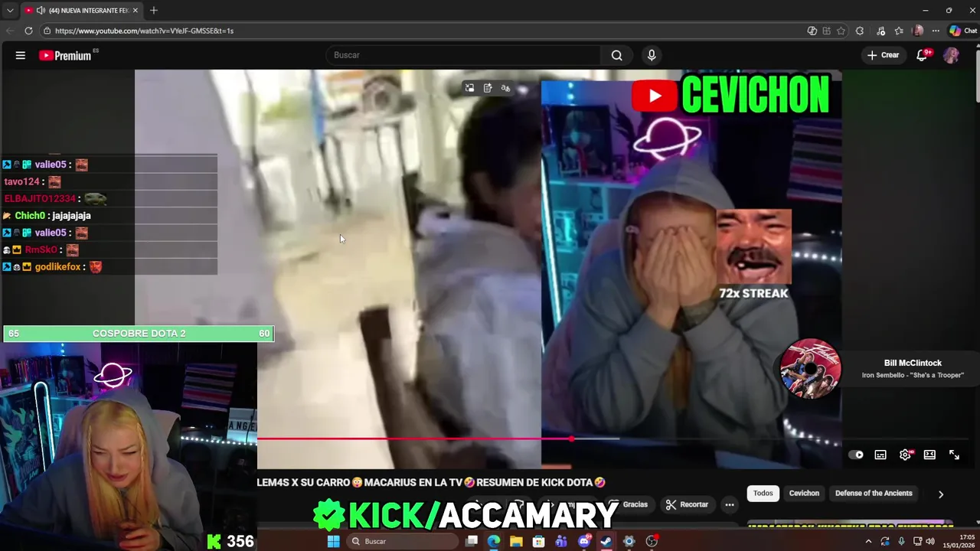The width and height of the screenshot is (980, 551).
Task: Show hidden system tray icons
Action: pos(868,541)
